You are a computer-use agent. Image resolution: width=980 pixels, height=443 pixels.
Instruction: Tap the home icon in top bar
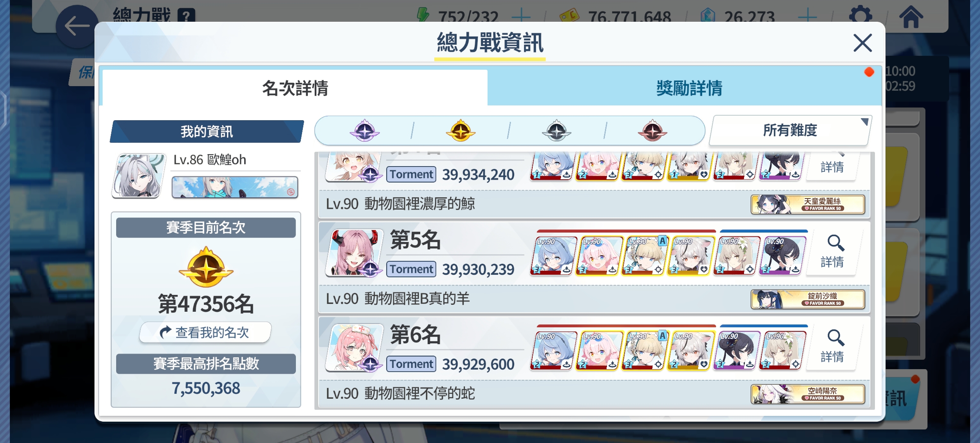point(911,16)
